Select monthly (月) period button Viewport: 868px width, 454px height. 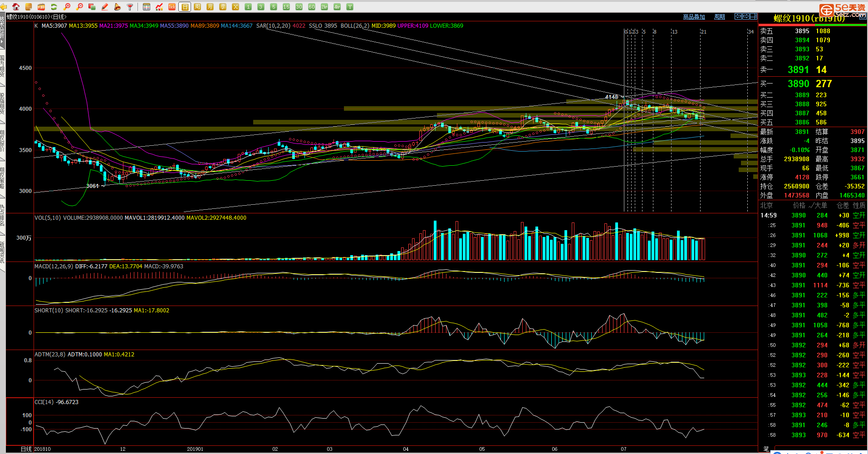210,7
